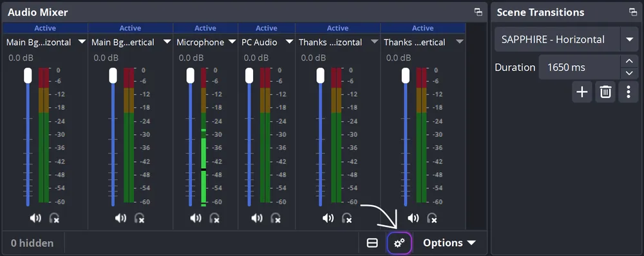Toggle headphone monitoring for PC Audio
Viewport: 644px width, 256px height.
tap(276, 218)
